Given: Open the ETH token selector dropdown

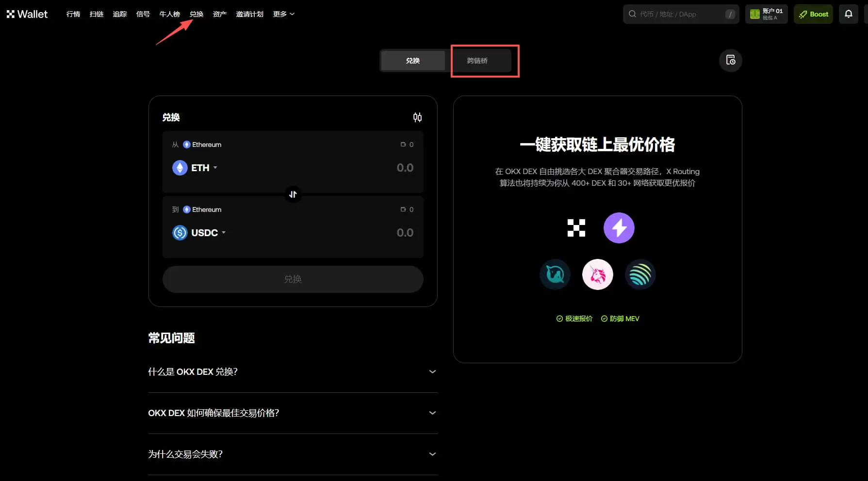Looking at the screenshot, I should [196, 167].
